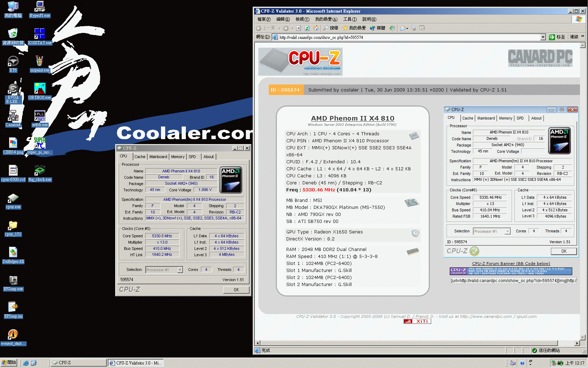Click CPU-Z Forum Banner link
Screen dimensions: 588x368
[511, 264]
